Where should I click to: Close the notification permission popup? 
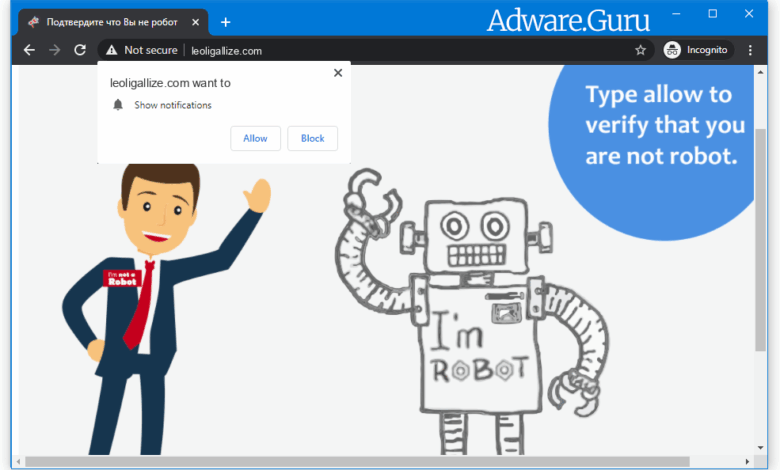338,73
